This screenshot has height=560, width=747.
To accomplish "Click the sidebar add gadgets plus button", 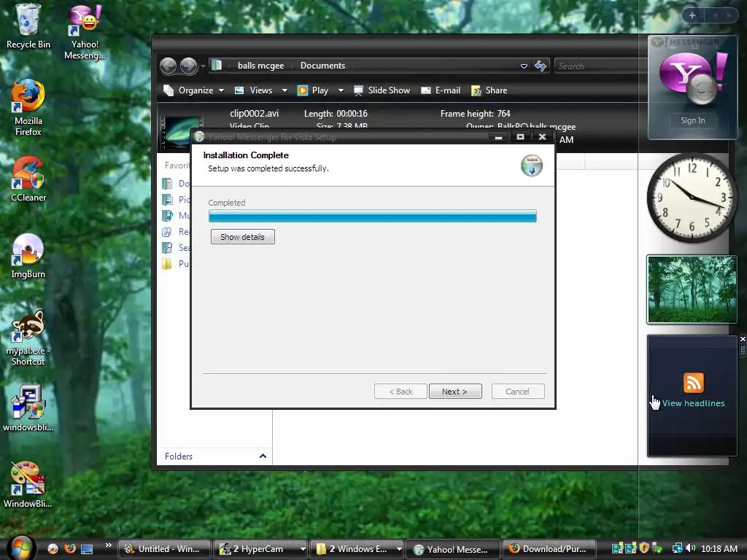I will tap(692, 15).
